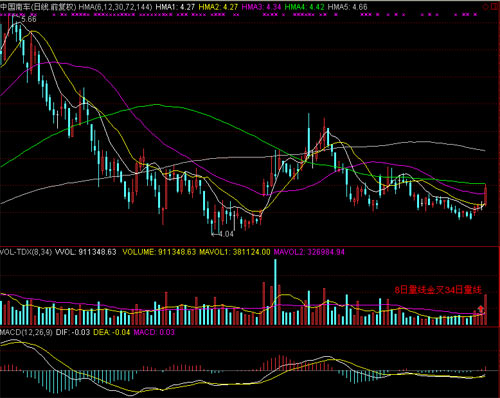Select the MAVOL2: 326984.94 readout
This screenshot has height=398, width=500.
pyautogui.click(x=309, y=252)
